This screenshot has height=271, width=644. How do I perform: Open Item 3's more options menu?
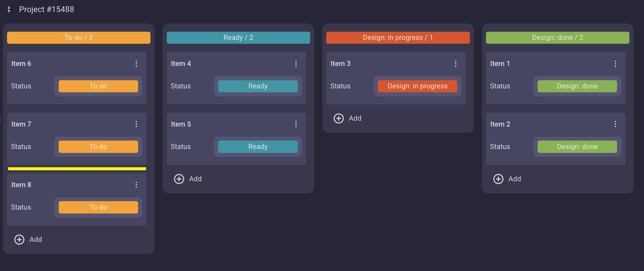[x=456, y=64]
